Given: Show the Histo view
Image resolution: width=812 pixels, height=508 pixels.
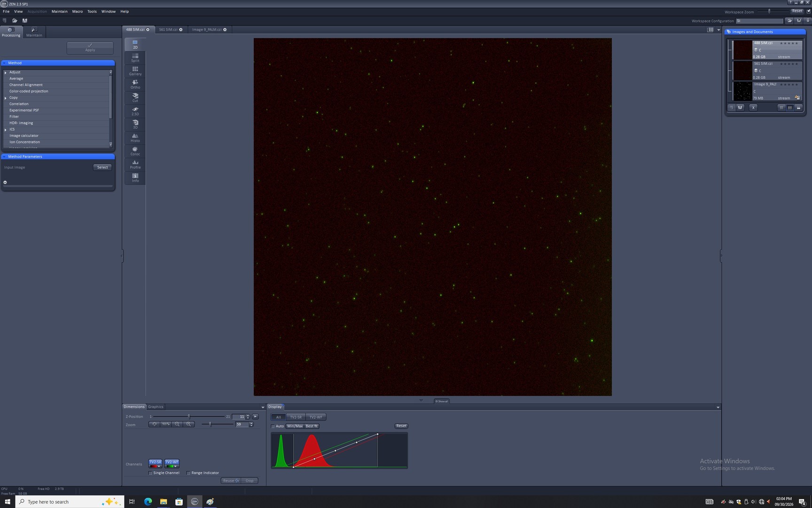Looking at the screenshot, I should pyautogui.click(x=135, y=138).
